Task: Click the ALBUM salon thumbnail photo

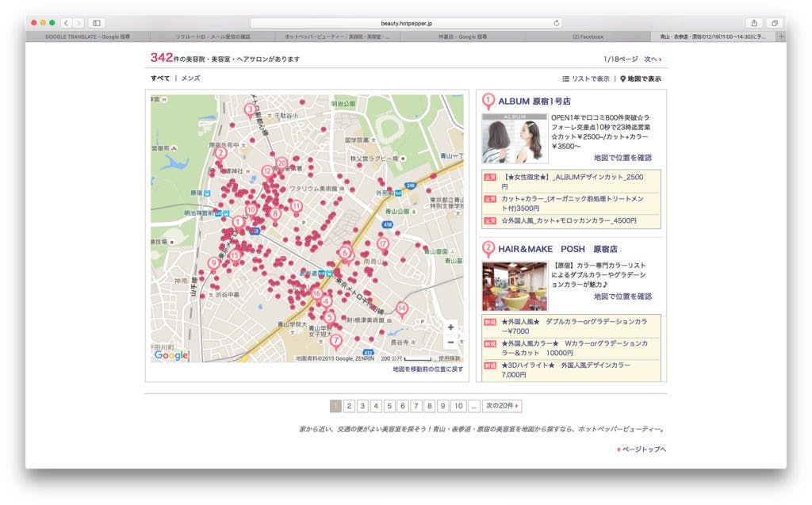Action: [514, 139]
